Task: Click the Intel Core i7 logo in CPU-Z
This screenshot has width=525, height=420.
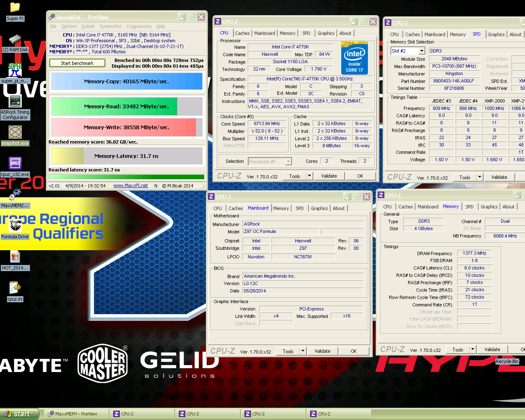Action: [354, 58]
